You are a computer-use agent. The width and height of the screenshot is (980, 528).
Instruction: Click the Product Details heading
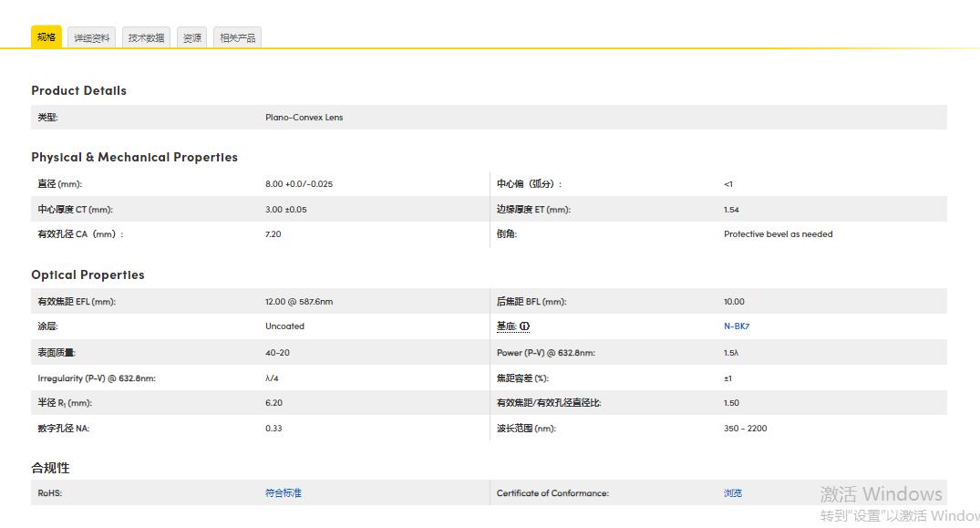coord(78,90)
